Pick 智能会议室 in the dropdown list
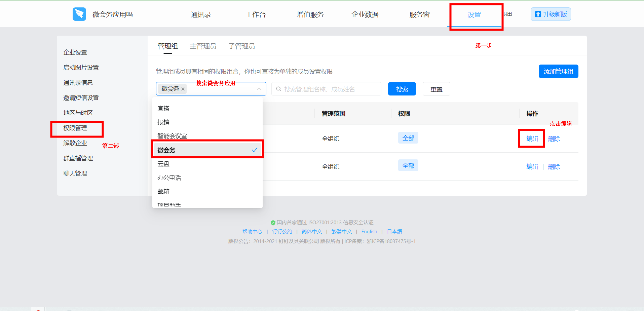Image resolution: width=644 pixels, height=311 pixels. click(x=207, y=136)
